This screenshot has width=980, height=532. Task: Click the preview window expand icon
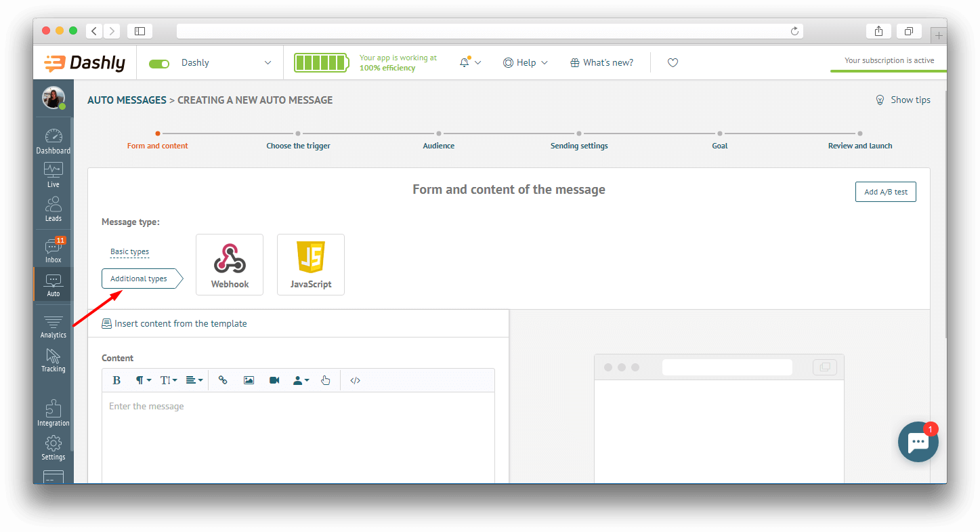pos(824,367)
